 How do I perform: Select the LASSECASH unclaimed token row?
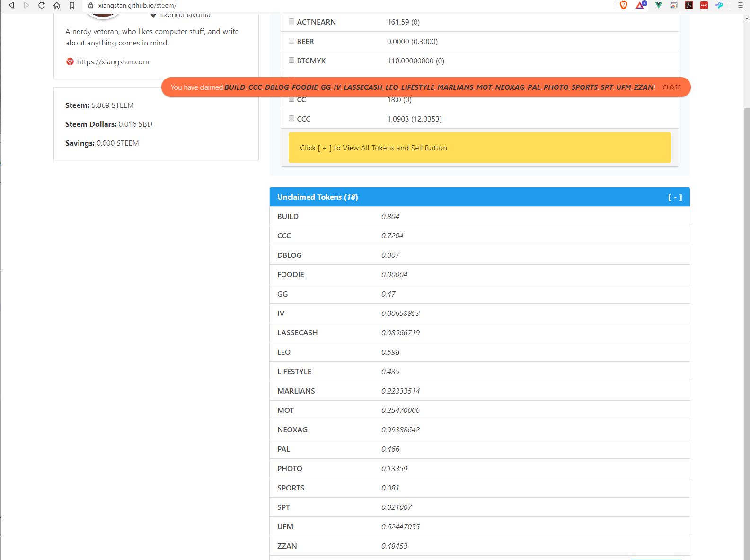pyautogui.click(x=479, y=332)
